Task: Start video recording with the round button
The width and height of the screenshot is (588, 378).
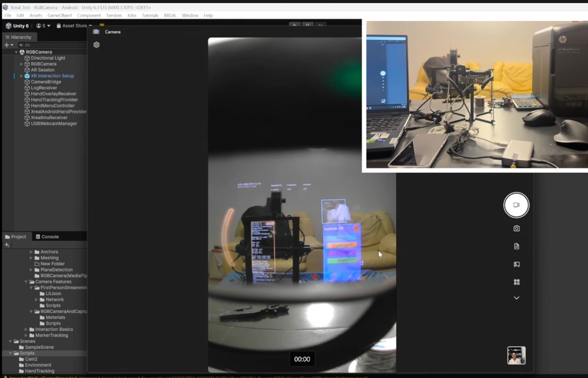Action: pos(516,205)
